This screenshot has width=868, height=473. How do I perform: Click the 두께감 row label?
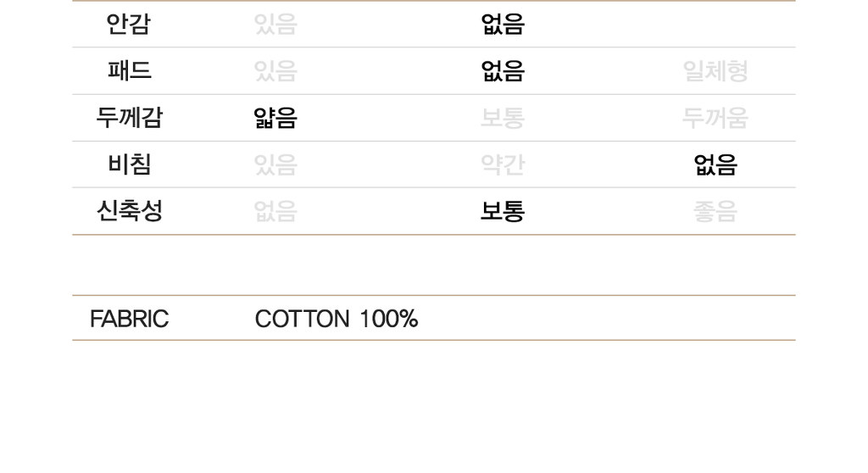[129, 118]
